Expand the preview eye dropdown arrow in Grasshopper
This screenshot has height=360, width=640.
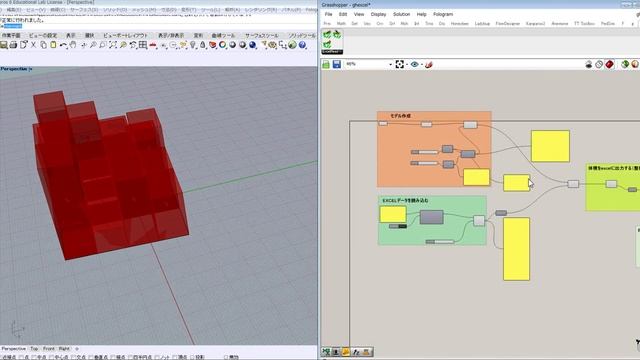click(422, 65)
